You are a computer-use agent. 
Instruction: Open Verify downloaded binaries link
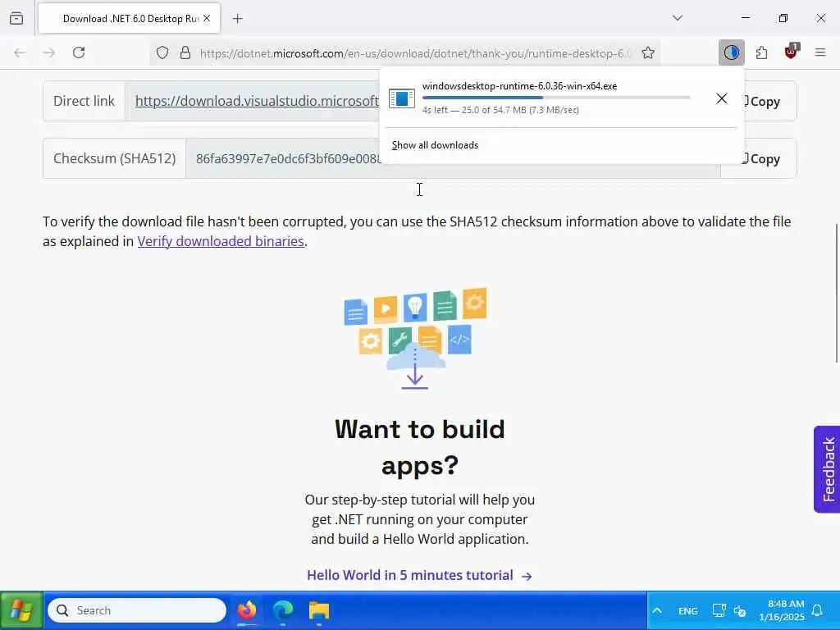(221, 242)
